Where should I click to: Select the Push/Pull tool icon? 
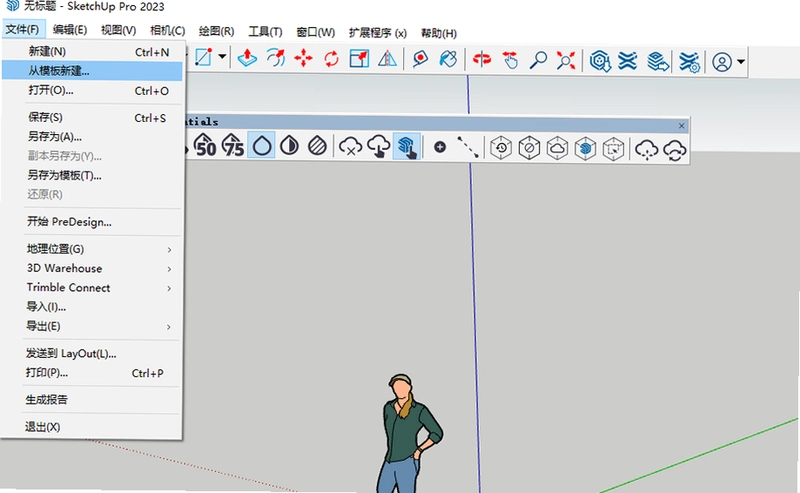point(247,58)
